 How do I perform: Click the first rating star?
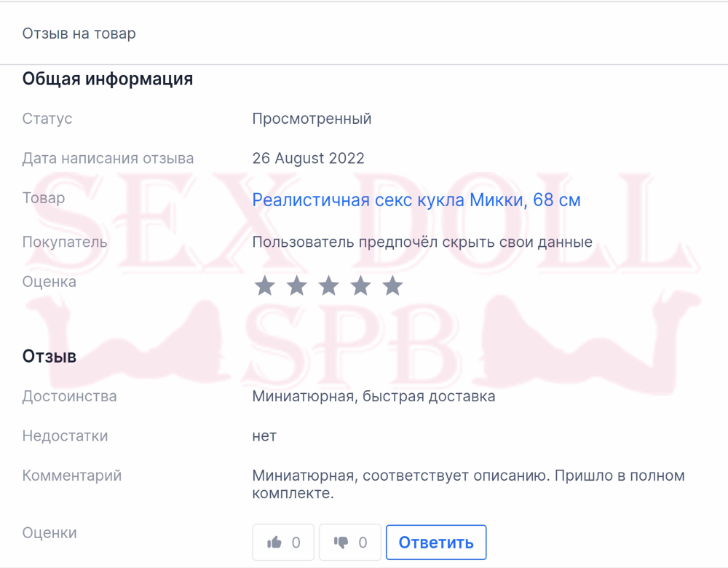coord(265,285)
